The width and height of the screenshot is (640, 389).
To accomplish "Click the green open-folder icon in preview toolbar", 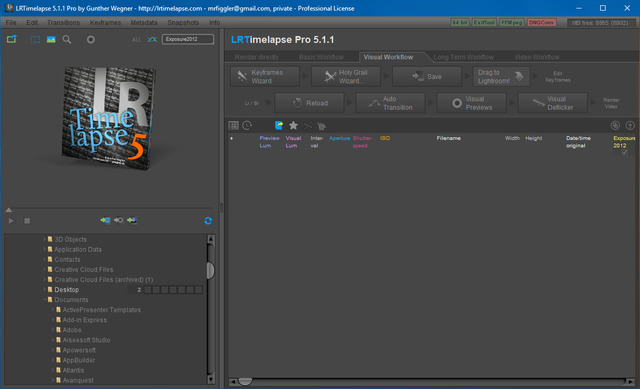I will pyautogui.click(x=11, y=39).
